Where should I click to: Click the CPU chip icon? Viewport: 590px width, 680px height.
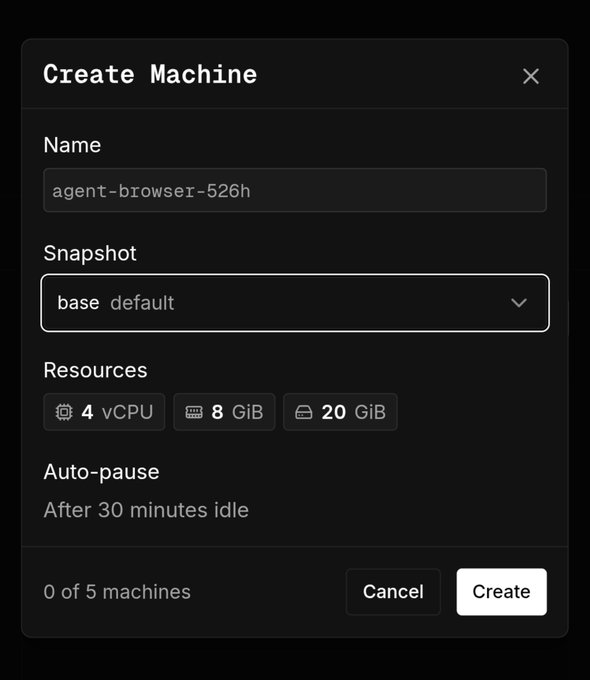point(64,412)
